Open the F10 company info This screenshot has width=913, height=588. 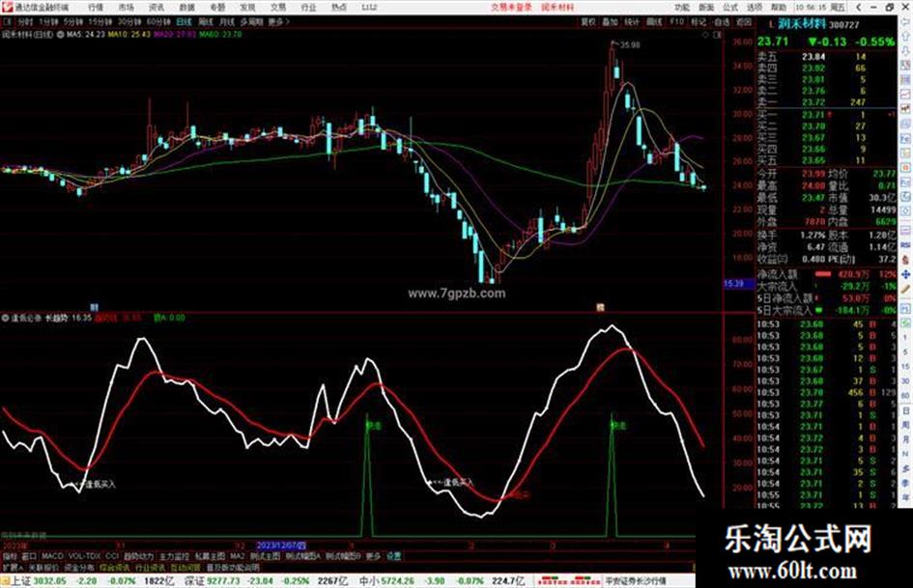click(676, 21)
